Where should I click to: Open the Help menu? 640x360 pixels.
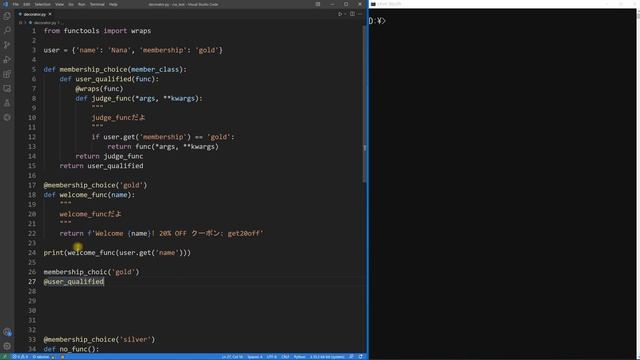113,4
